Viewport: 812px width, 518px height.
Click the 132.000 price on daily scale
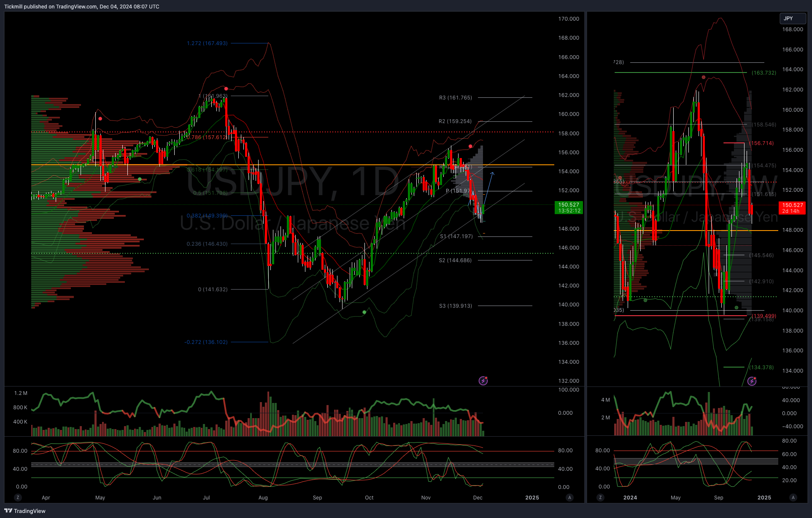pyautogui.click(x=569, y=381)
